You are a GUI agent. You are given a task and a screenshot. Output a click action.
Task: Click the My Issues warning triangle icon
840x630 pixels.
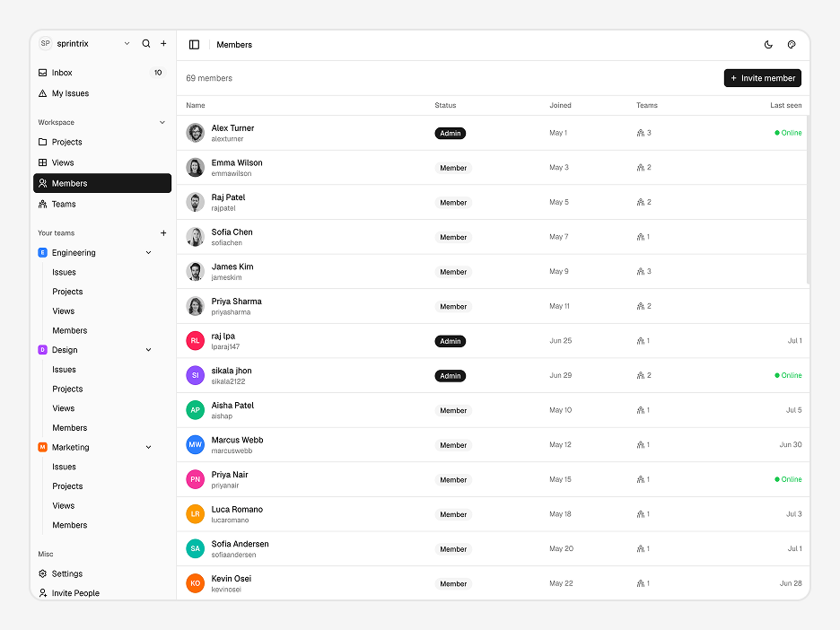click(x=43, y=93)
